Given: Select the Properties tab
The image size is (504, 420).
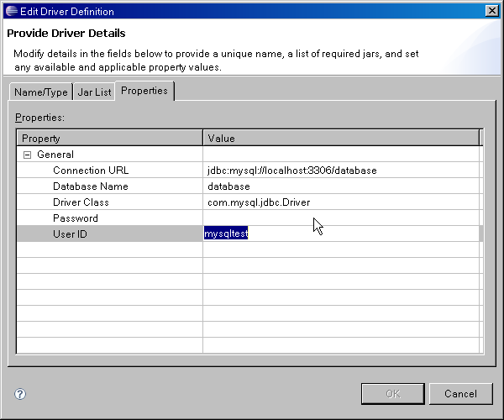Looking at the screenshot, I should pyautogui.click(x=144, y=91).
